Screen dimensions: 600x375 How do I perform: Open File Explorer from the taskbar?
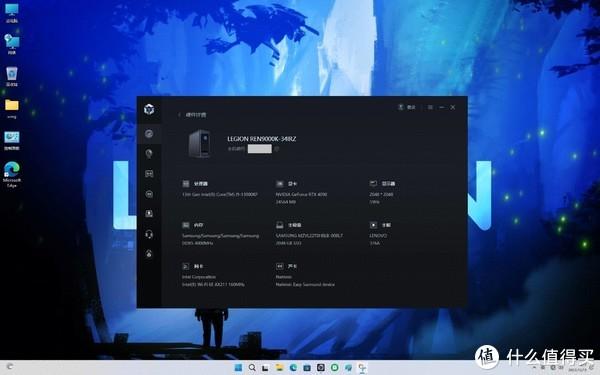coord(279,368)
